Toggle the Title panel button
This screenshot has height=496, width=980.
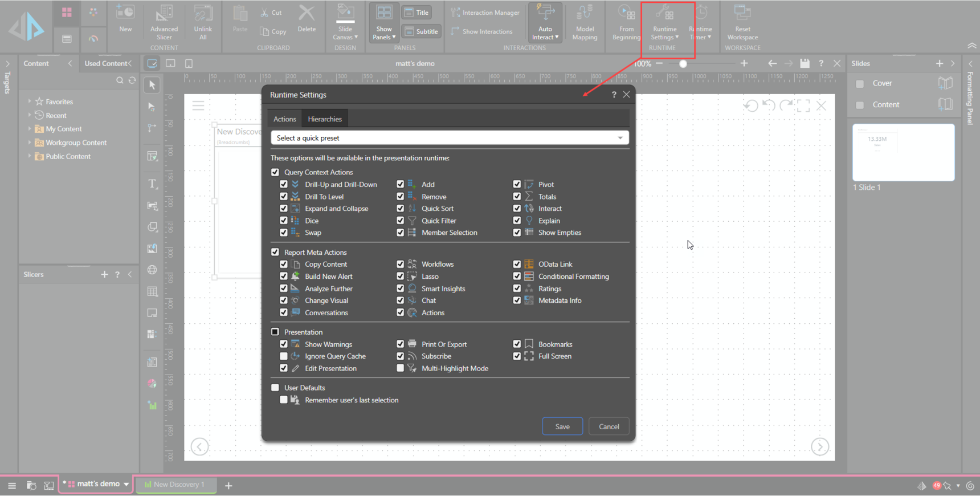pyautogui.click(x=416, y=13)
